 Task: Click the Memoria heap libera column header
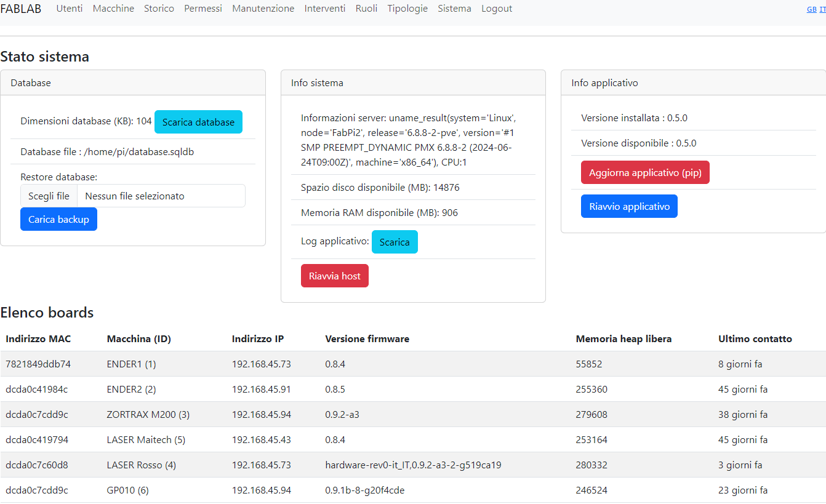[x=624, y=338]
